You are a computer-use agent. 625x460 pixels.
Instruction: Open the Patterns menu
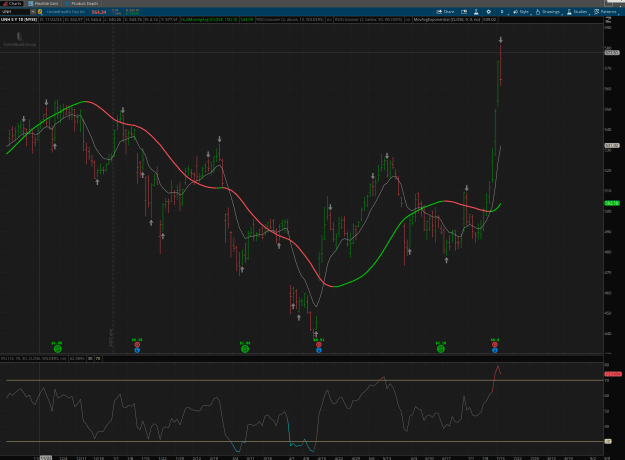coord(605,12)
